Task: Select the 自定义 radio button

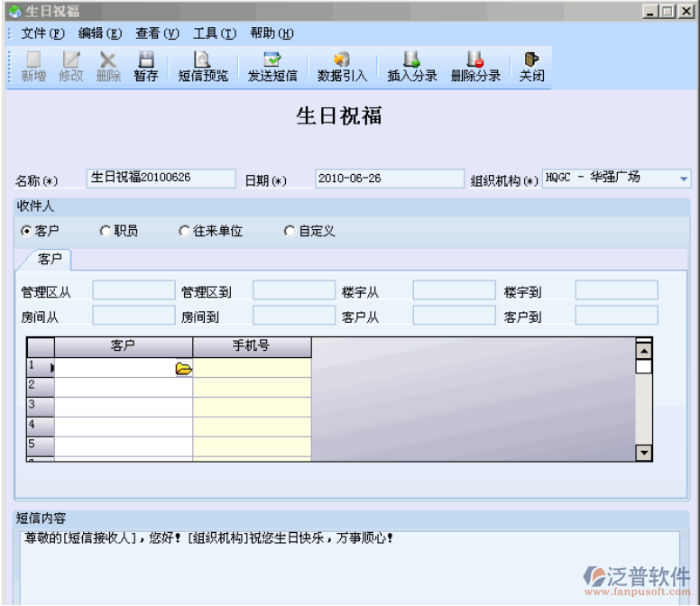Action: (x=290, y=231)
